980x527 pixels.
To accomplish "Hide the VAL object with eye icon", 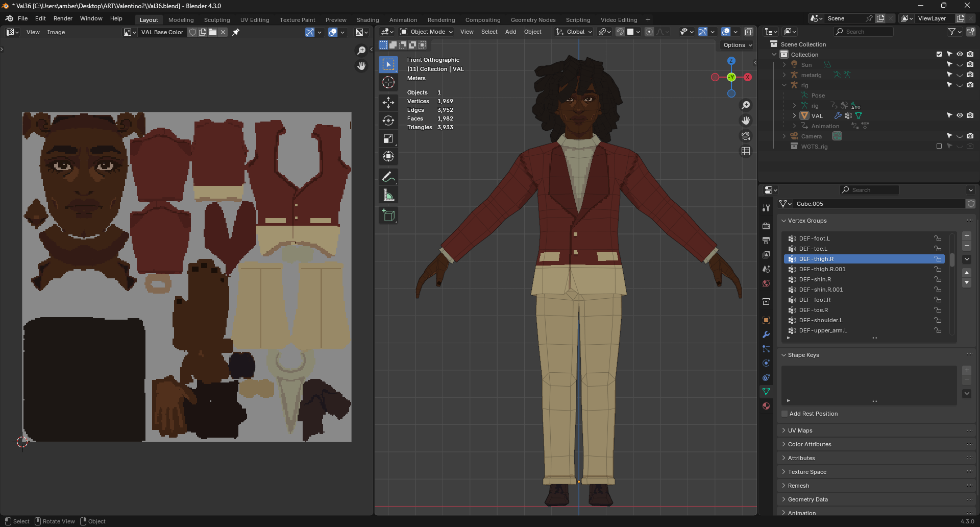I will tap(960, 115).
